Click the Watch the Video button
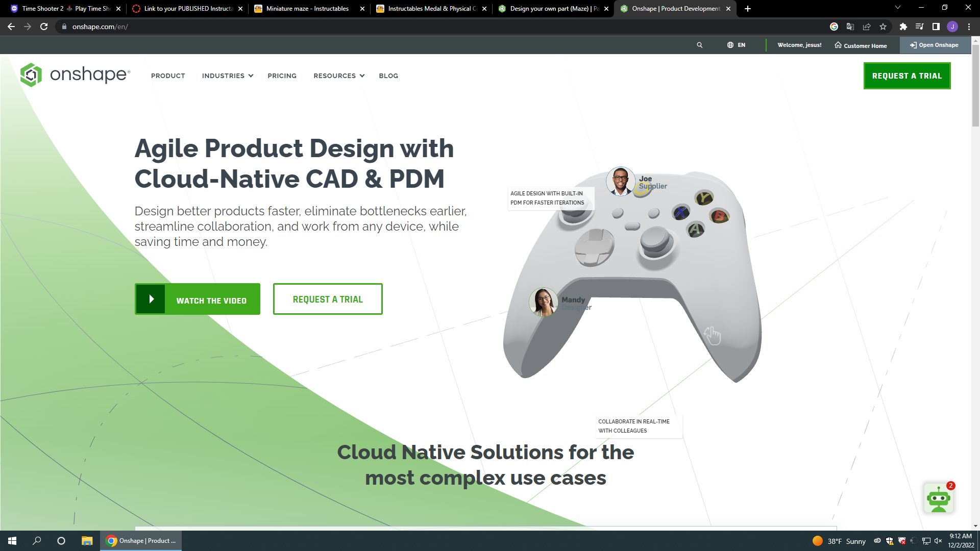Viewport: 980px width, 551px height. click(197, 299)
